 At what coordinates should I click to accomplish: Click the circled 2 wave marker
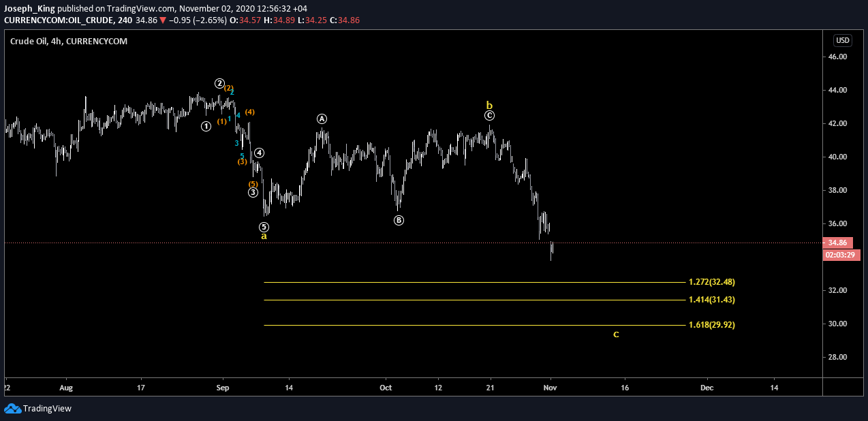(219, 83)
